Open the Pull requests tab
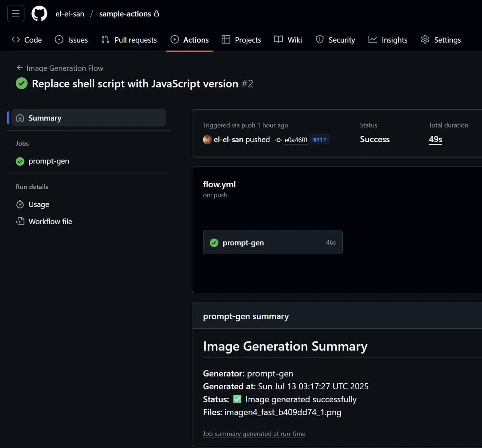 coord(129,40)
